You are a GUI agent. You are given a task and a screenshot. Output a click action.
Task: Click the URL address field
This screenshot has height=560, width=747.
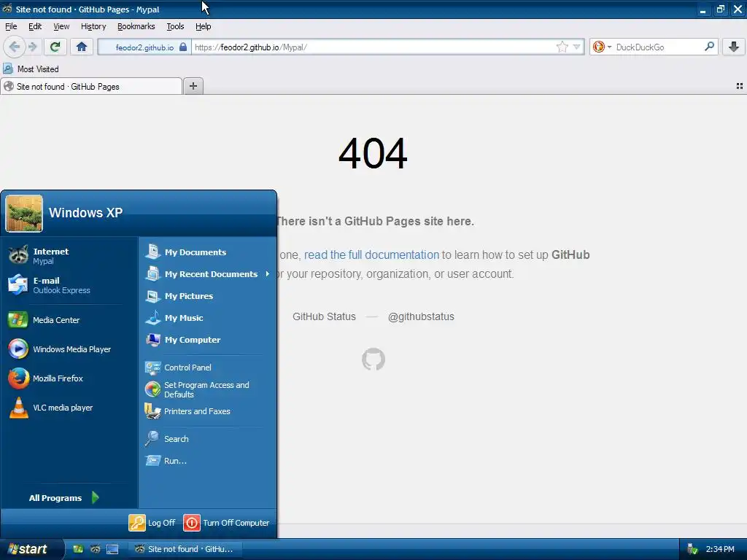point(374,47)
